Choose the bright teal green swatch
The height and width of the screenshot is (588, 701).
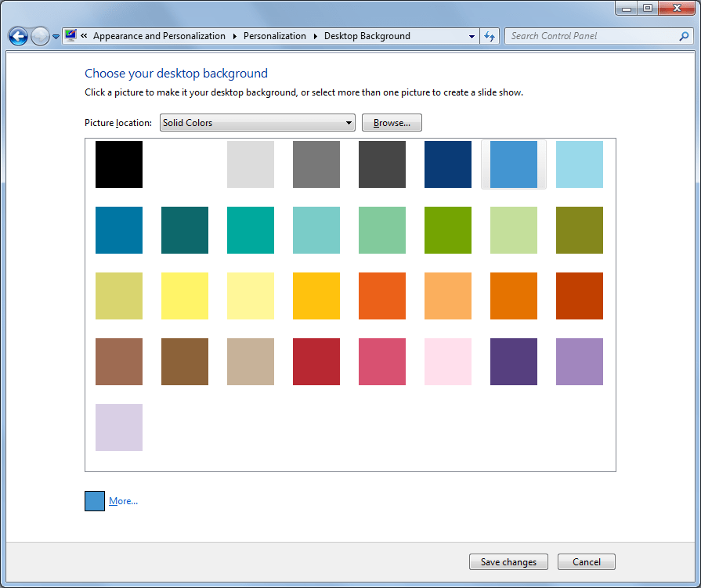(251, 230)
